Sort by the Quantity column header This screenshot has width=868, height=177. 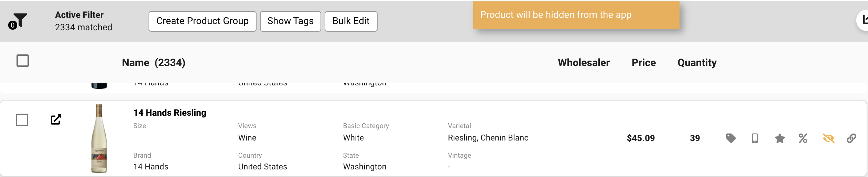(697, 63)
